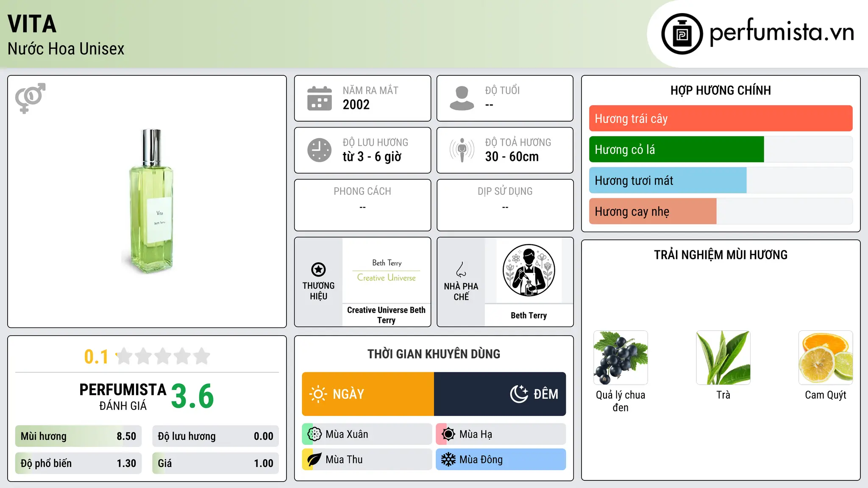
Task: Click the Hương tươi mát accord bar
Action: point(721,180)
